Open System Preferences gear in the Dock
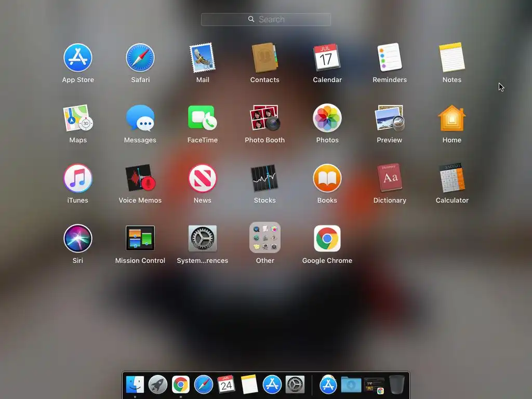 point(295,385)
